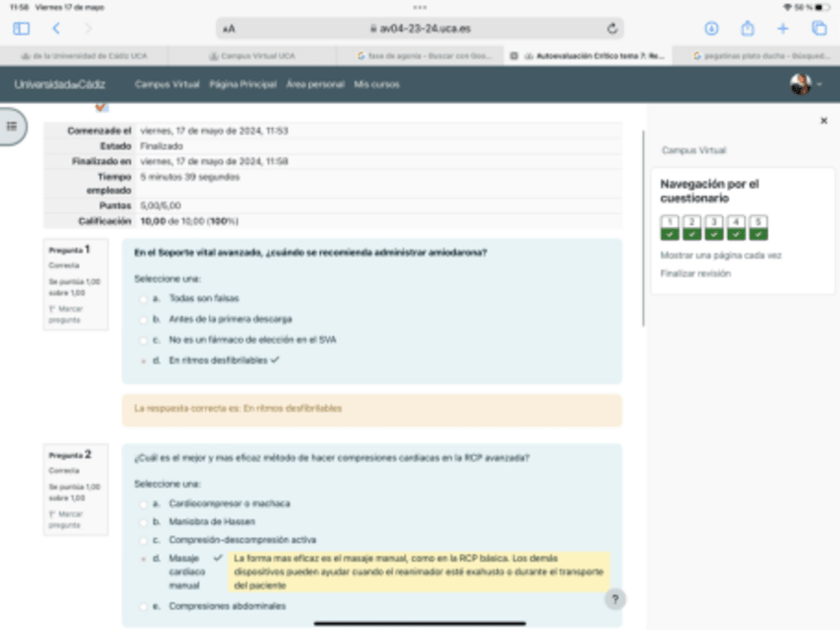Jump to question 3 in quiz navigation
The height and width of the screenshot is (630, 840).
(713, 228)
